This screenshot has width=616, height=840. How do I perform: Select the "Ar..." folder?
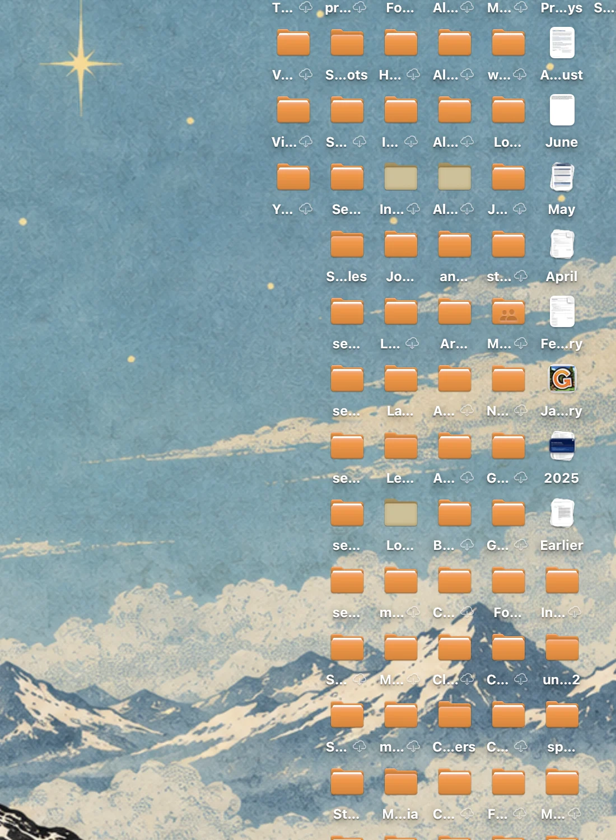pyautogui.click(x=454, y=312)
